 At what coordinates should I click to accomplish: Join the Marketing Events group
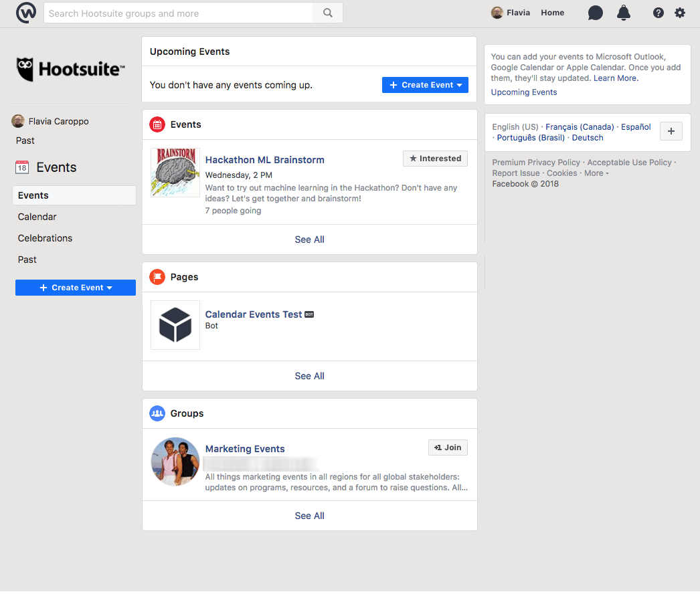pyautogui.click(x=448, y=448)
